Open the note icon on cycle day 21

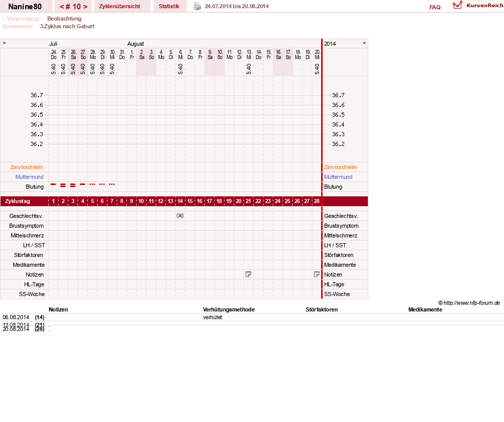tap(248, 274)
